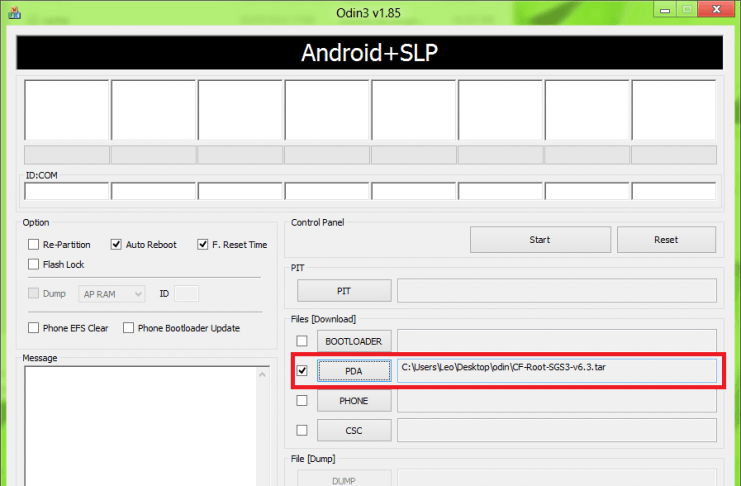Click the first ID:COM port box

[67, 191]
